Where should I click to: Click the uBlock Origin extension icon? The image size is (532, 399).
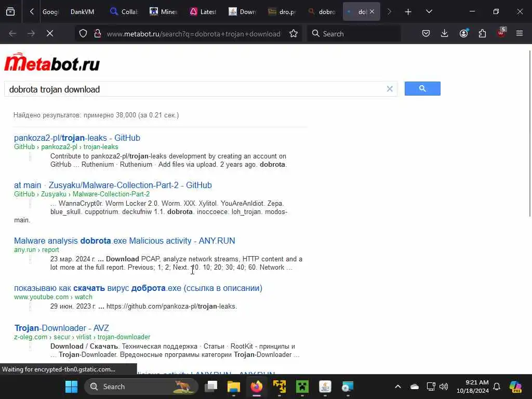click(501, 33)
